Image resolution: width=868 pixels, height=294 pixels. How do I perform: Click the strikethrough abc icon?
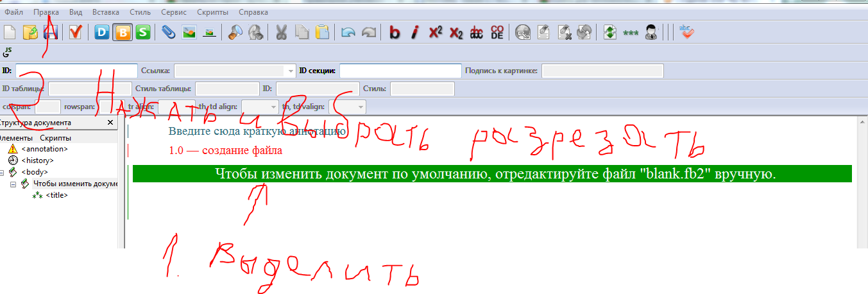(x=477, y=32)
